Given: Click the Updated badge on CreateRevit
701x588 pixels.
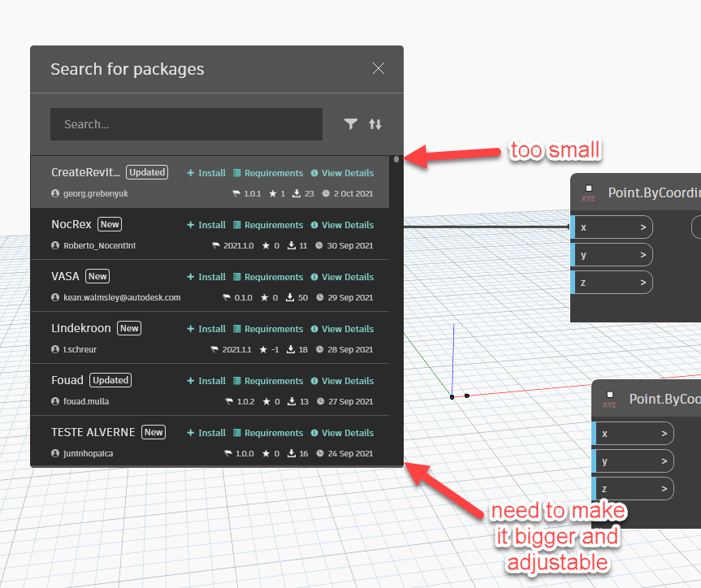Looking at the screenshot, I should 147,172.
